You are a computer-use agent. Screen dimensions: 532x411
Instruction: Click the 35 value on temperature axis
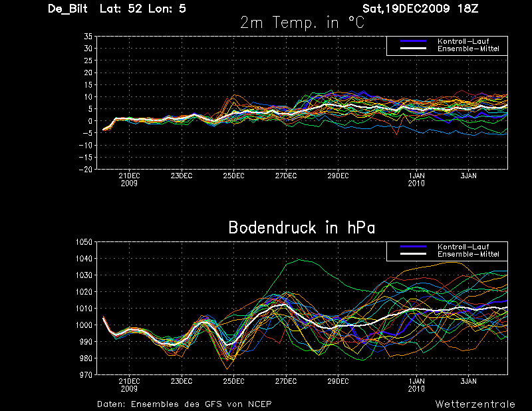88,37
